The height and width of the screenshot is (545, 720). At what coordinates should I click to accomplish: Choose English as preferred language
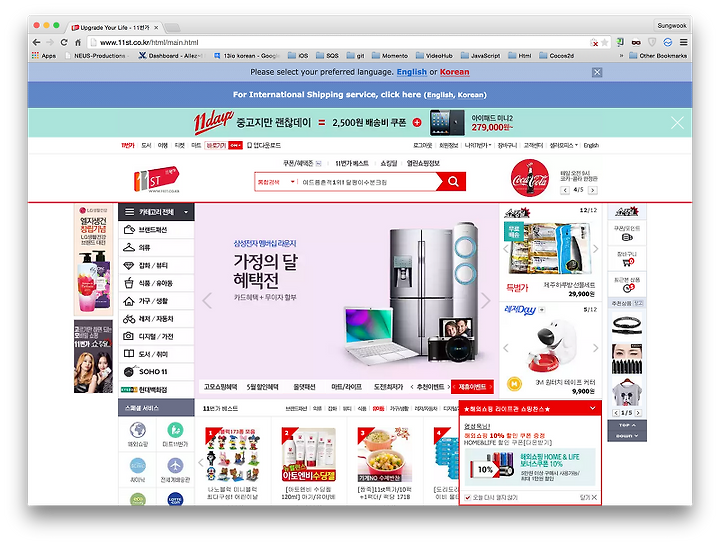point(411,72)
